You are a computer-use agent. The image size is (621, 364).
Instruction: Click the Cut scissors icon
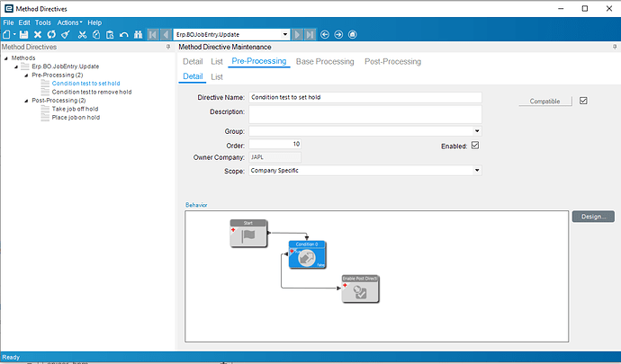click(x=82, y=34)
